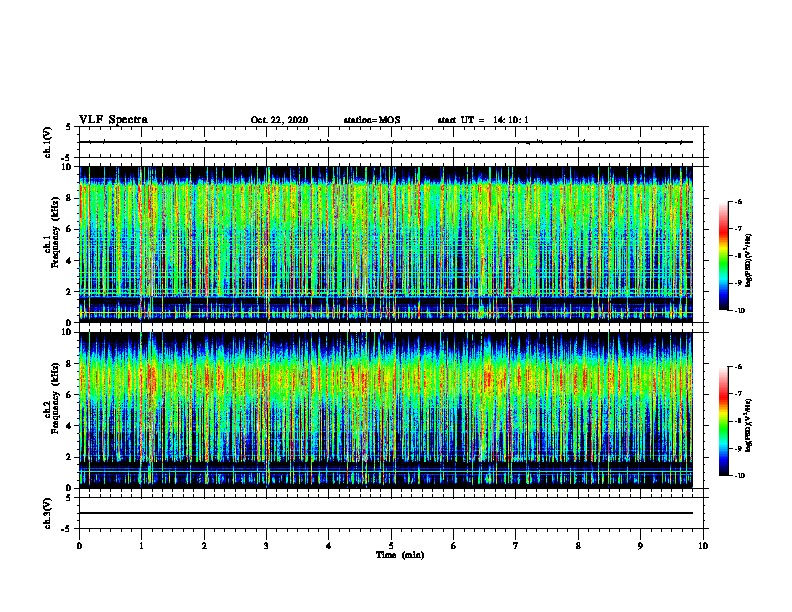This screenshot has width=792, height=612.
Task: Click time axis tick label "5"
Action: [x=391, y=546]
